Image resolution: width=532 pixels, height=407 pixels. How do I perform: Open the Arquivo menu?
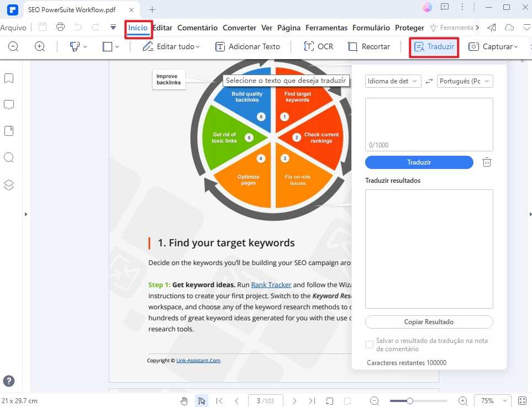[13, 28]
